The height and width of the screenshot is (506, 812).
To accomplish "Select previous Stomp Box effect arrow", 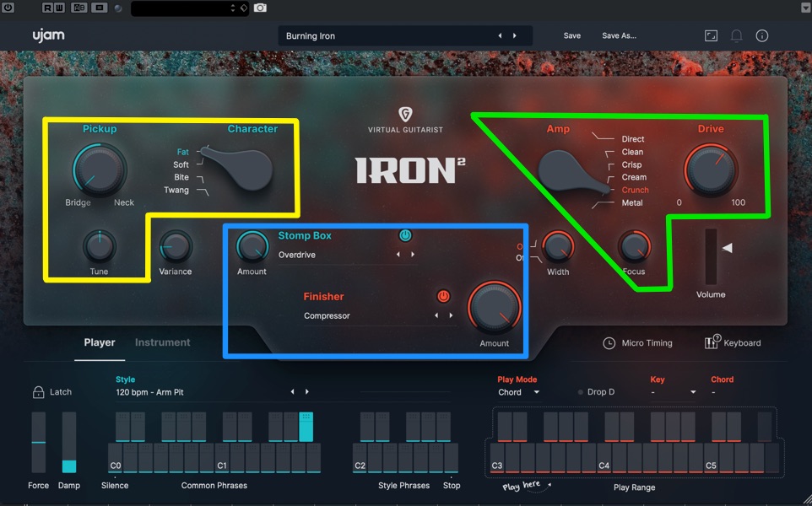I will 398,255.
